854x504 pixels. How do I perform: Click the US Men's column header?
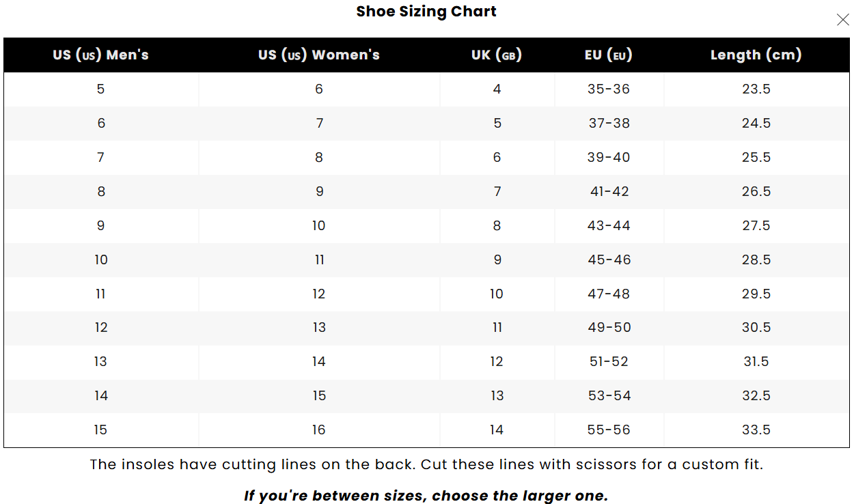pos(100,55)
